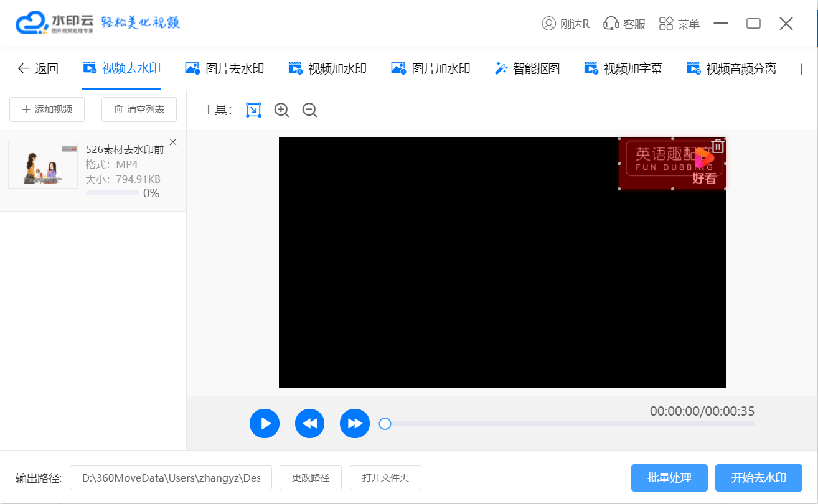Viewport: 818px width, 504px height.
Task: Click the zoom out magnifier icon
Action: click(309, 110)
